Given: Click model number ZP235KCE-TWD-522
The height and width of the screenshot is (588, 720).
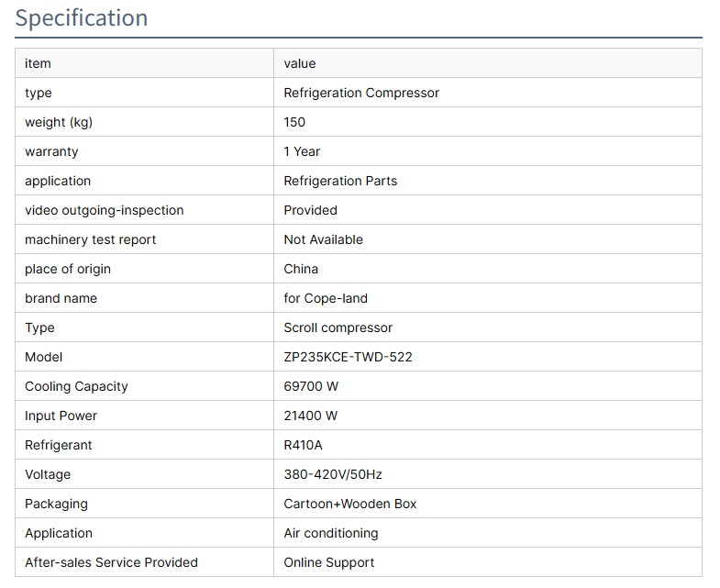Looking at the screenshot, I should point(348,357).
